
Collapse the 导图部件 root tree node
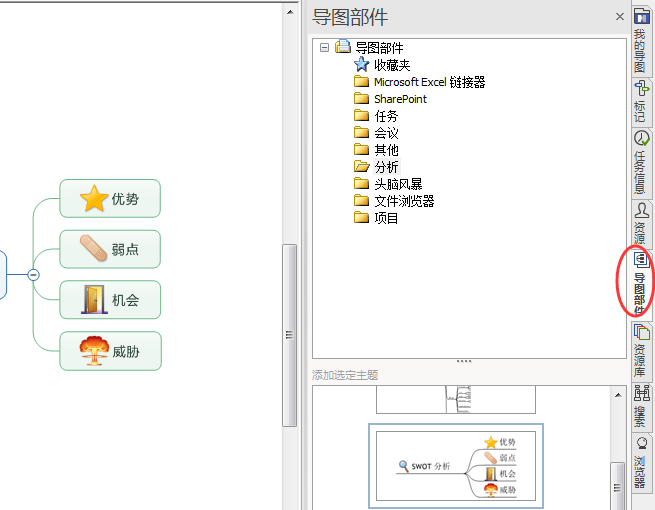tap(324, 47)
